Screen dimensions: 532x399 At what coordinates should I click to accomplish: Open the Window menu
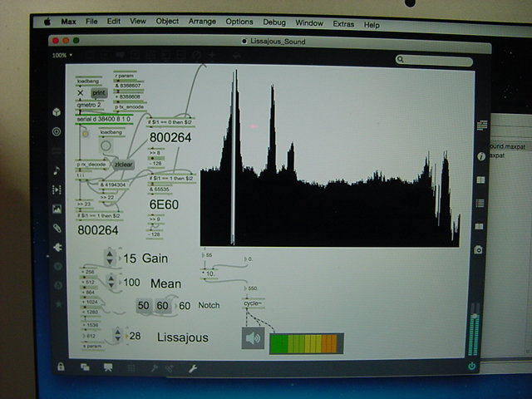(309, 23)
